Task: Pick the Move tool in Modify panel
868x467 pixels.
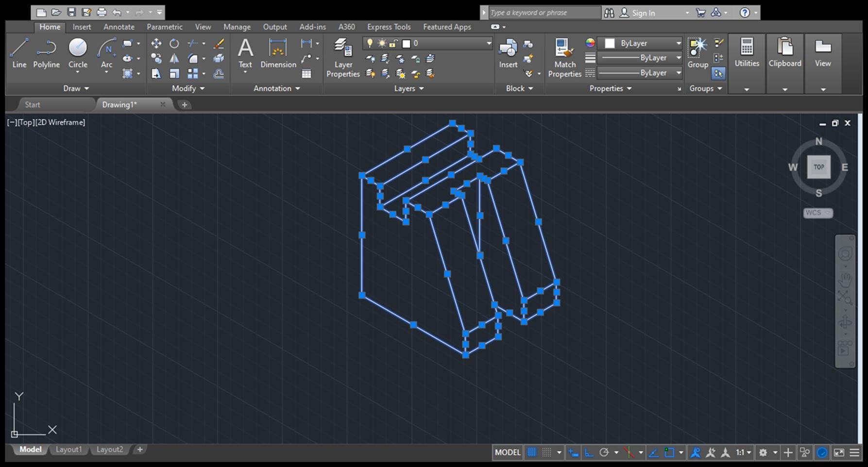Action: [156, 44]
